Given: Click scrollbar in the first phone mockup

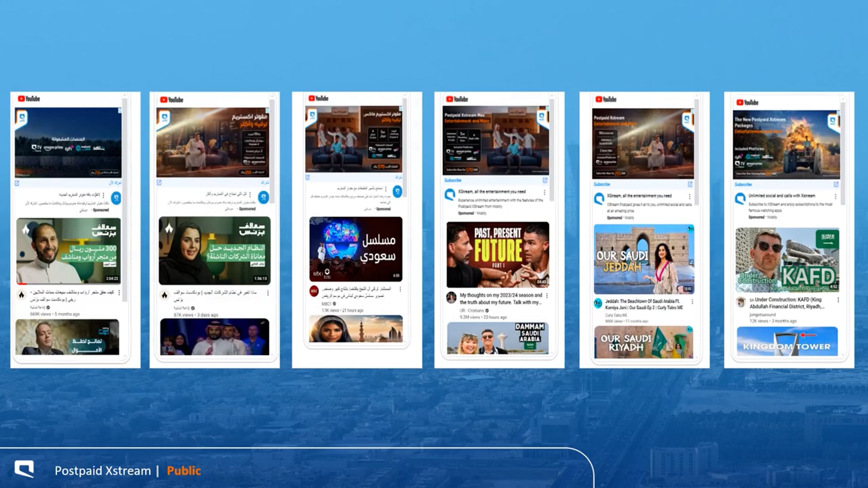Looking at the screenshot, I should coord(125,199).
